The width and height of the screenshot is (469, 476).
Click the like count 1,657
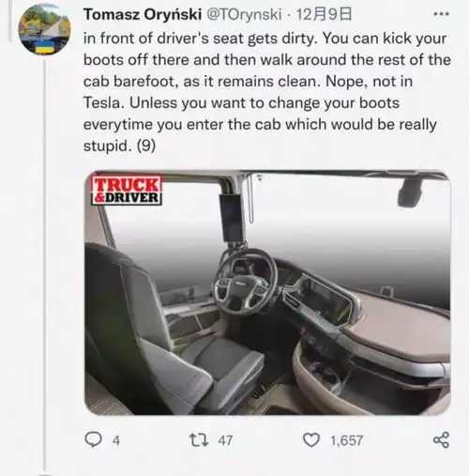point(346,440)
